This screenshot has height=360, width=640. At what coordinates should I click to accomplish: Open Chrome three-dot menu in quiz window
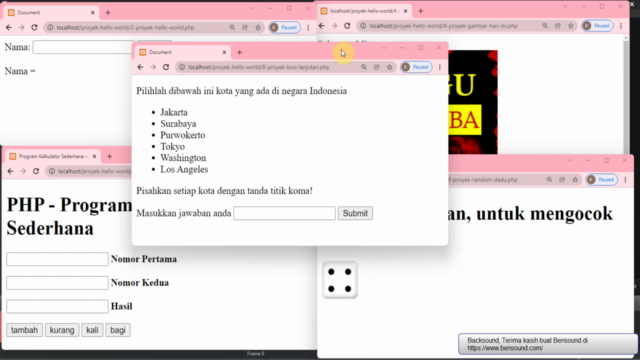point(440,67)
